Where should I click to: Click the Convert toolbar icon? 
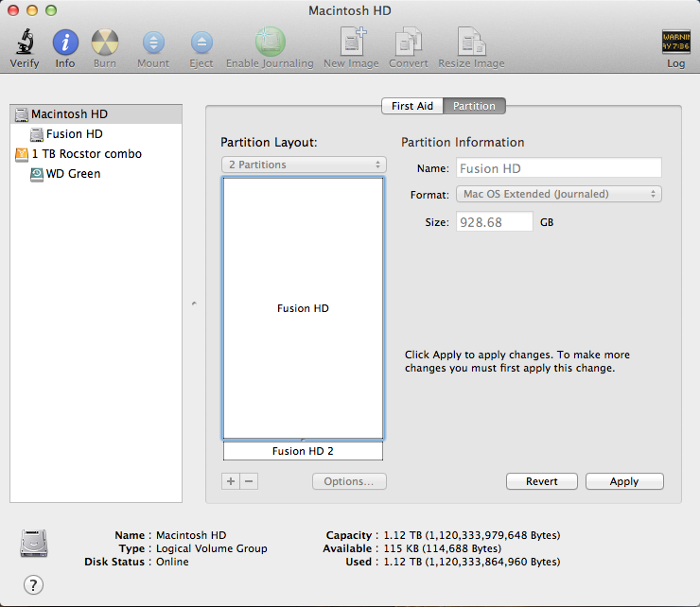tap(409, 42)
